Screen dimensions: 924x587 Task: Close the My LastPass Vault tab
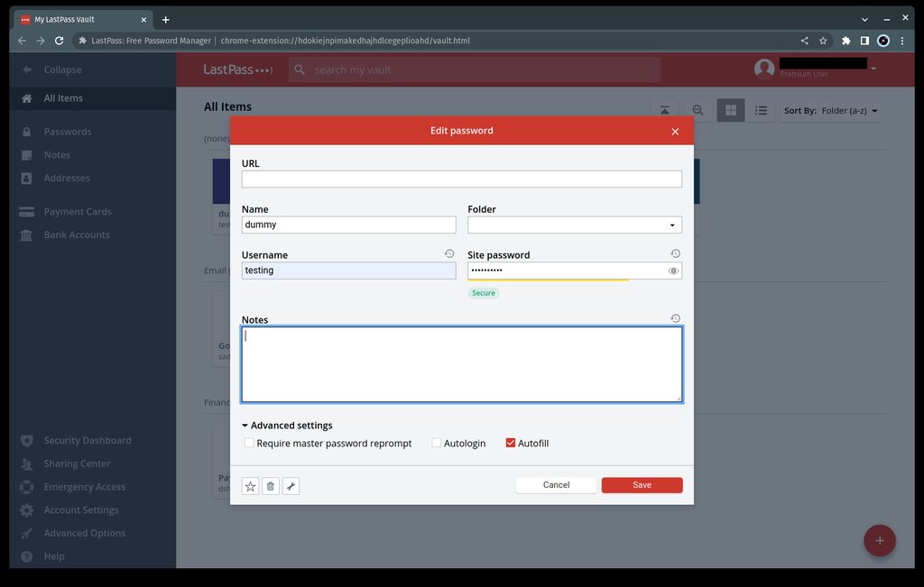click(x=143, y=20)
